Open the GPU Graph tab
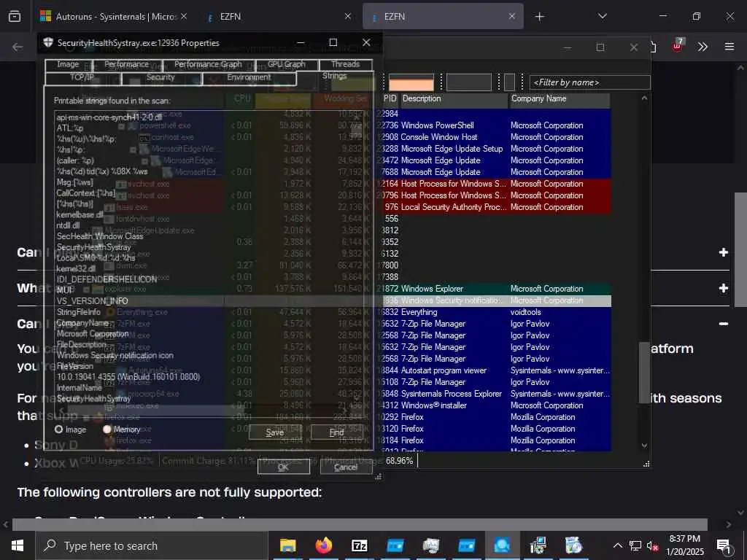 point(286,65)
